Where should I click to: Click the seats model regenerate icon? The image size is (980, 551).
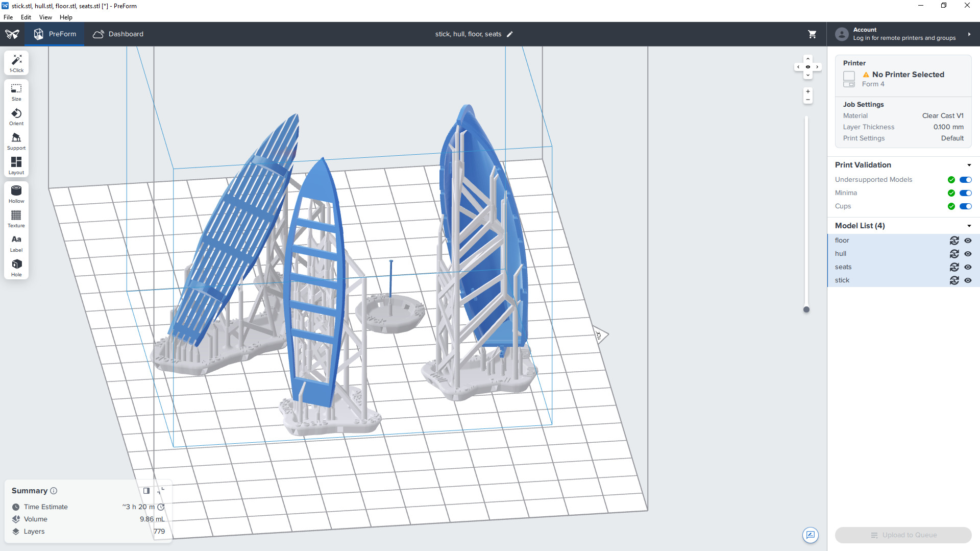[954, 267]
